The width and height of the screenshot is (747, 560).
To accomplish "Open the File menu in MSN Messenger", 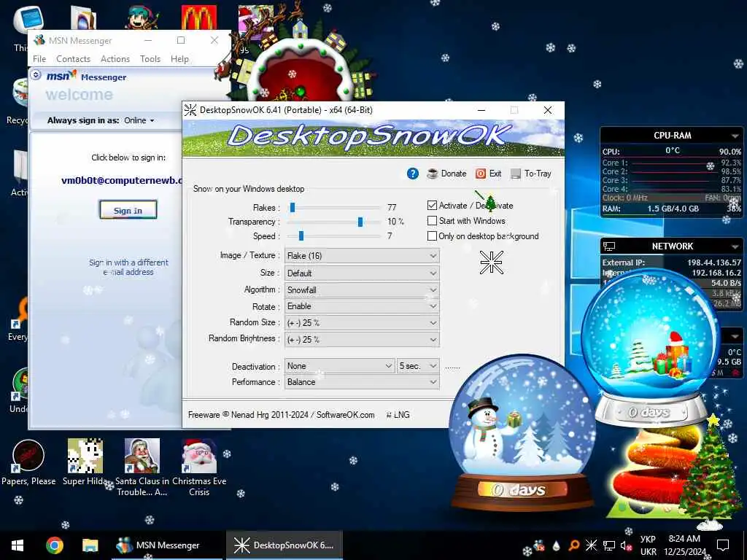I will 39,59.
